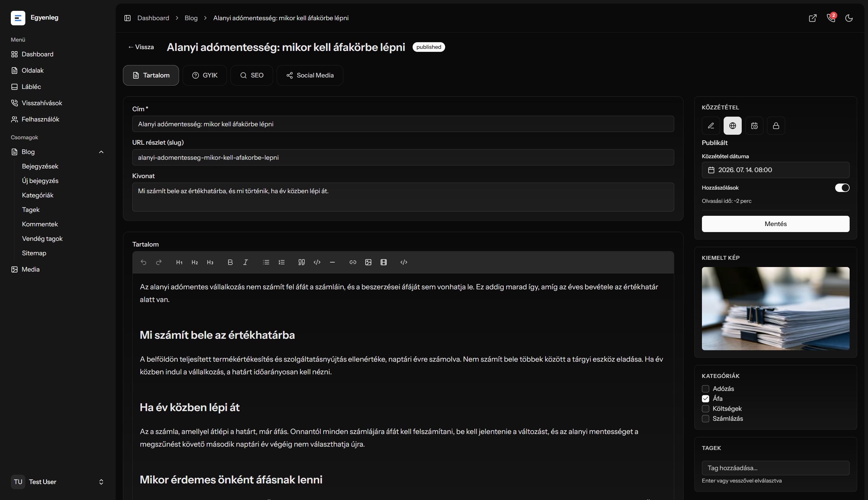Apply Heading 1 formatting
Viewport: 868px width, 500px height.
(x=179, y=263)
